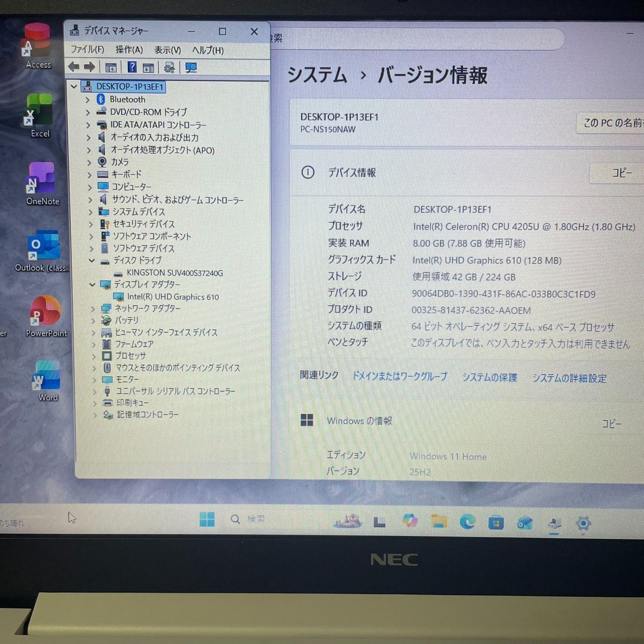644x644 pixels.
Task: Select the モニター icon in the device tree
Action: pos(107,379)
